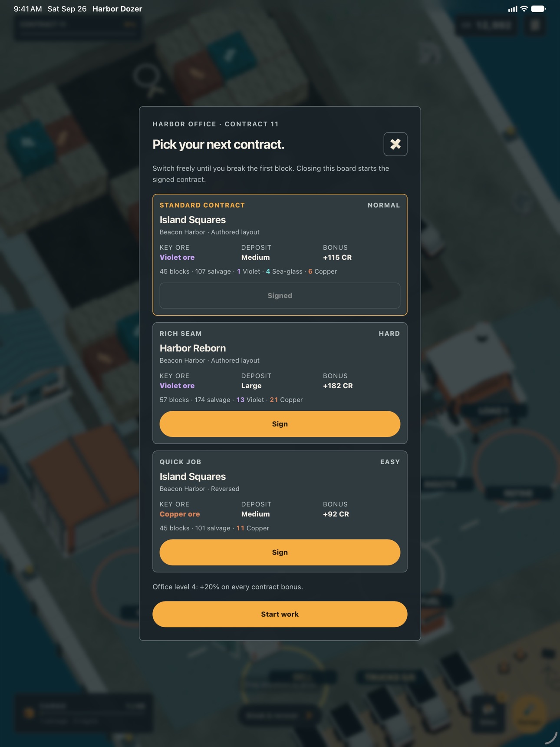Tap the cellular signal bars icon
560x747 pixels.
[x=513, y=9]
